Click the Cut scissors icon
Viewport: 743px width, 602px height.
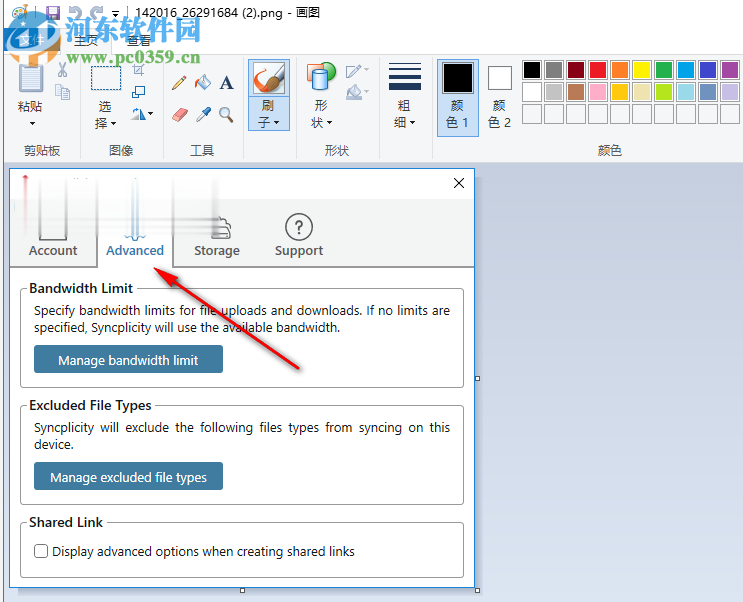pos(63,70)
